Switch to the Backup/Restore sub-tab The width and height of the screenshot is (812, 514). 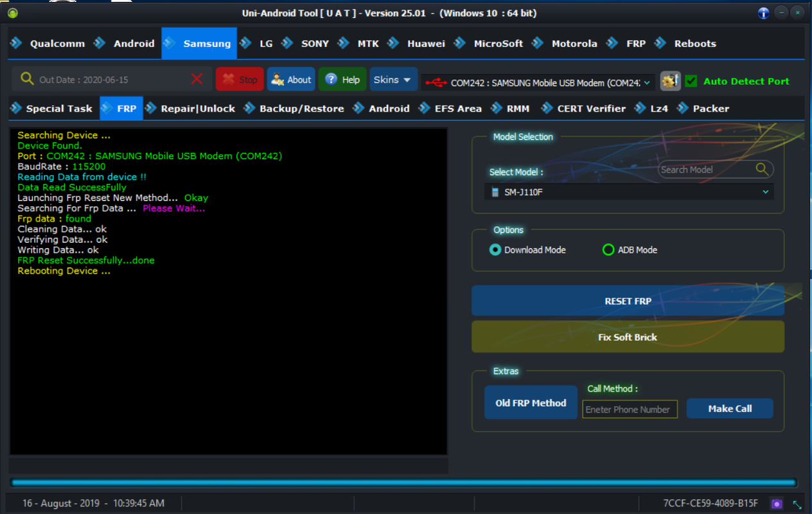(x=294, y=109)
